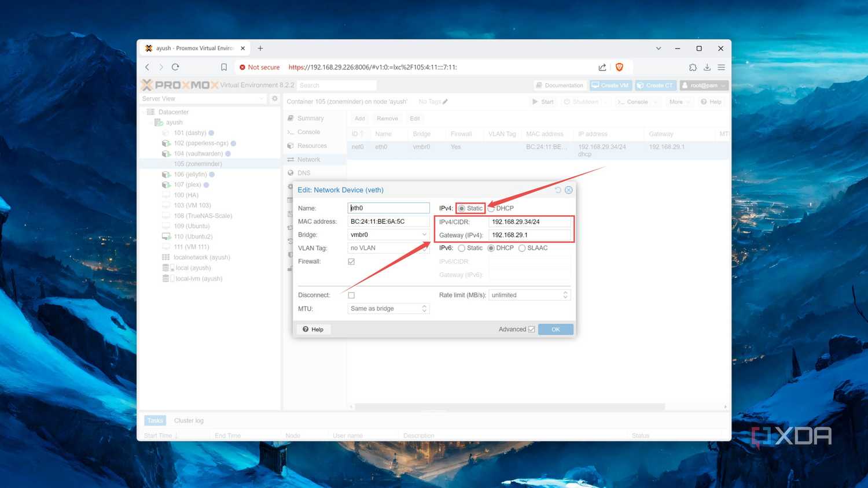Open the Documentation button
The height and width of the screenshot is (488, 868).
[x=560, y=85]
